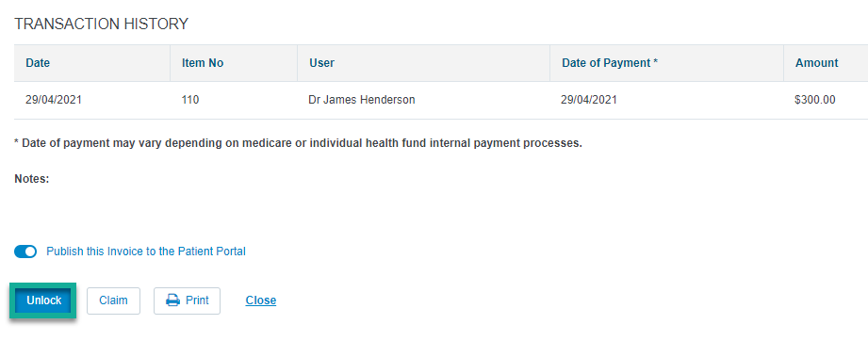Click the date of payment footnote text
Viewport: 868px width, 341px height.
(299, 143)
